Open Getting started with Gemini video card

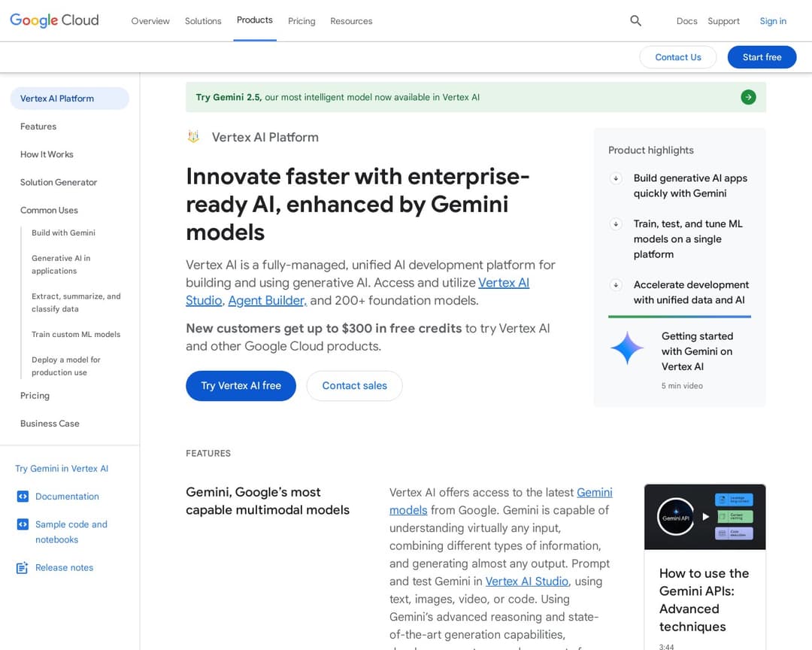tap(680, 360)
